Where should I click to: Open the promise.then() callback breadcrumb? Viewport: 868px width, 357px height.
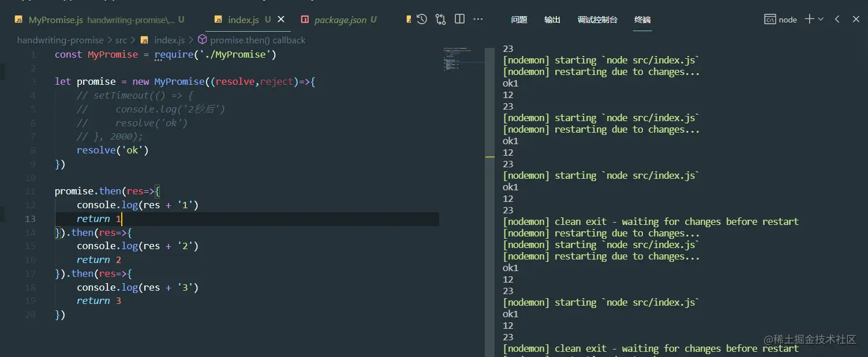click(x=257, y=40)
